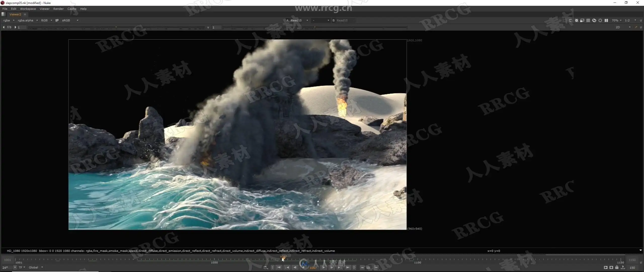Viewport: 644px width, 272px height.
Task: Click the gain value input field
Action: pos(22,27)
